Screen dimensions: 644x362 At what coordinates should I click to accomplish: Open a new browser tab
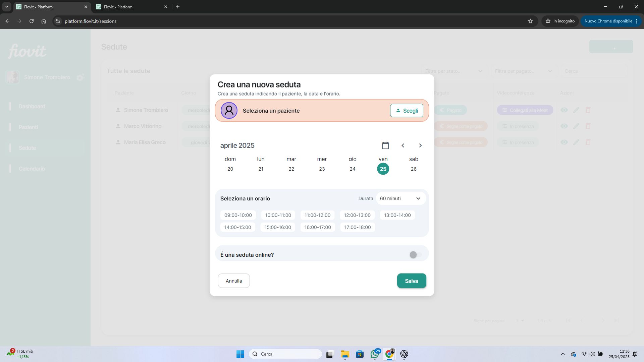(x=178, y=7)
